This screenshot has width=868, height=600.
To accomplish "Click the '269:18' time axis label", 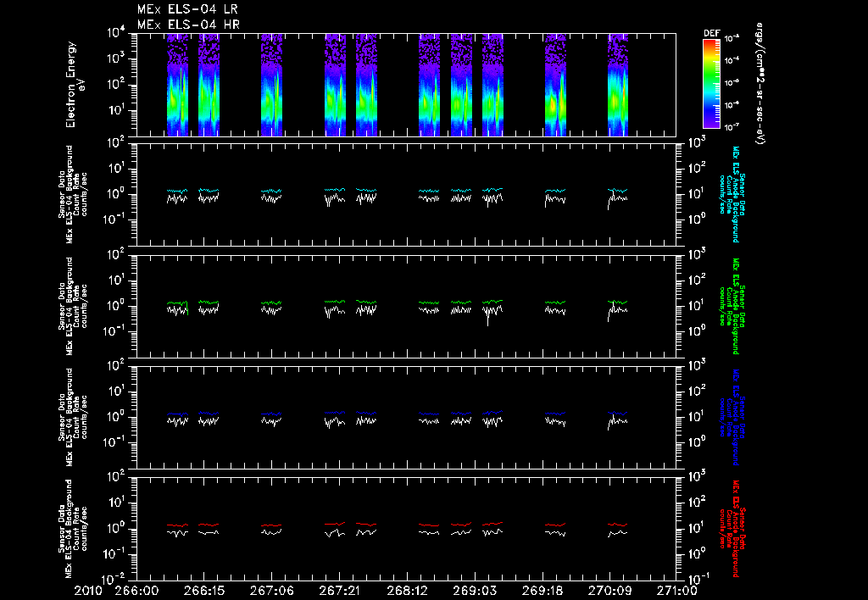I will point(542,591).
